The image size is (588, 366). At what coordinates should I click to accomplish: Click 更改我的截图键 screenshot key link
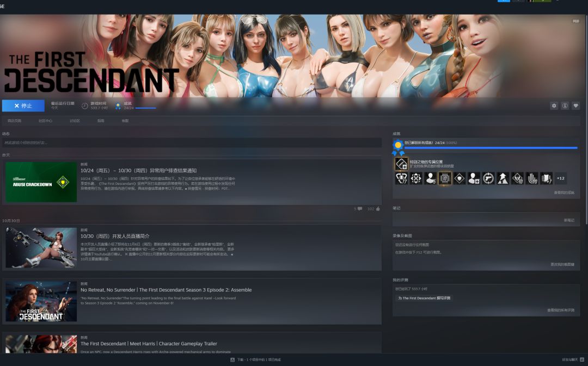(562, 264)
